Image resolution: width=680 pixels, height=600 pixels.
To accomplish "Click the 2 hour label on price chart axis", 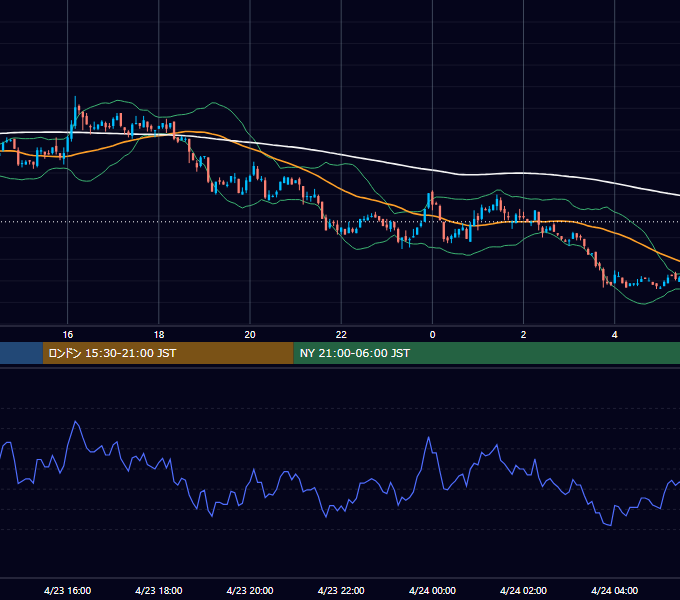I will [x=523, y=335].
